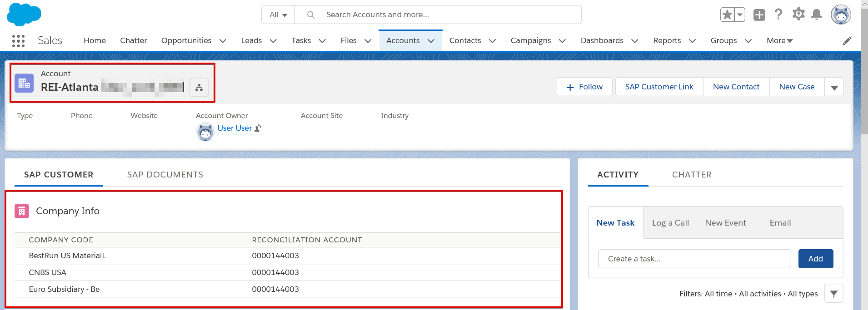Click the Follow button
This screenshot has width=868, height=310.
pyautogui.click(x=584, y=87)
